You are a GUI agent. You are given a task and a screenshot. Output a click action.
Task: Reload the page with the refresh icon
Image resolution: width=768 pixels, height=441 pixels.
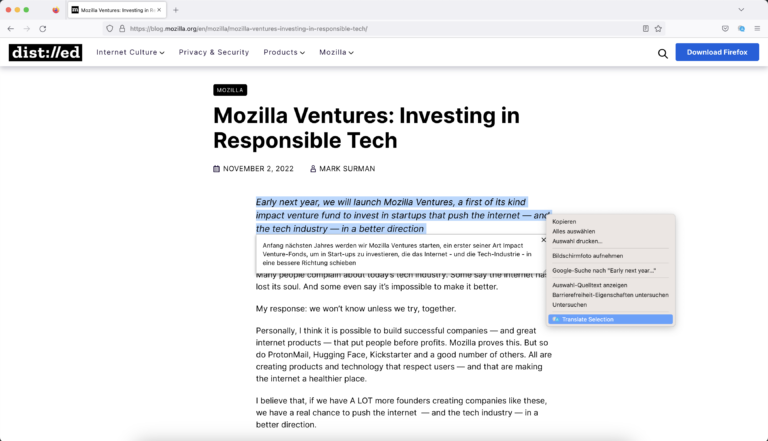coord(43,28)
